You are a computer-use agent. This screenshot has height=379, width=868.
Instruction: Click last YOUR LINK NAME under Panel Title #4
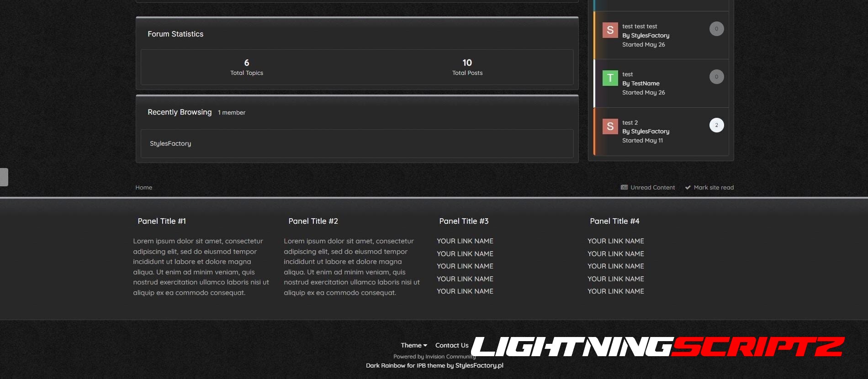pos(615,291)
